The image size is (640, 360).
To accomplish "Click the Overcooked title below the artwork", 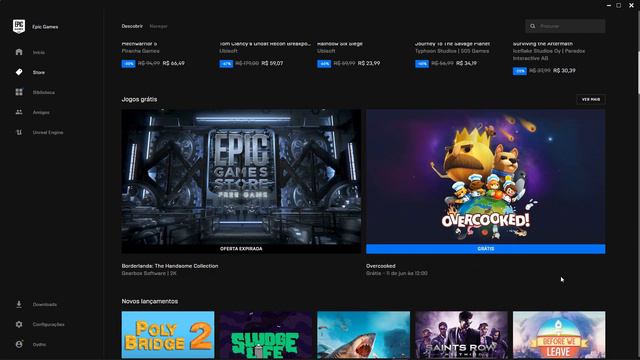I will click(380, 266).
